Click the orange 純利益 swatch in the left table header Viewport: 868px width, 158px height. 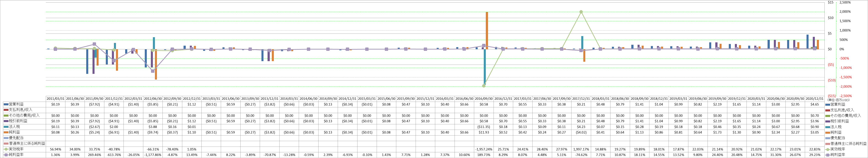pyautogui.click(x=6, y=132)
